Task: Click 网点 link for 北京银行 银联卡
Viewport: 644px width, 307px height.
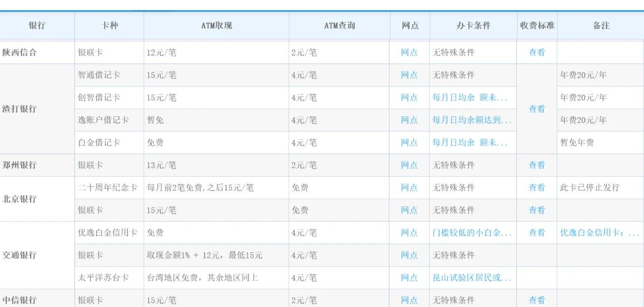Action: 409,210
